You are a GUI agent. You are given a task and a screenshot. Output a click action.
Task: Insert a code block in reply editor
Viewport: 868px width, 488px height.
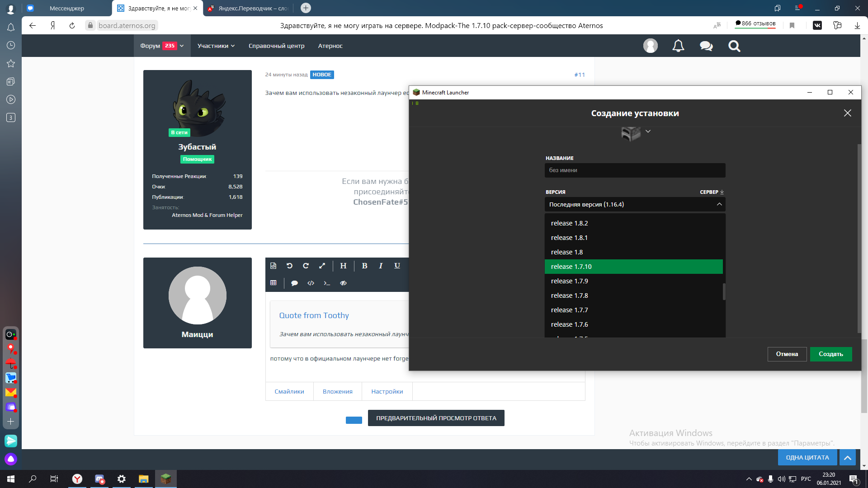(x=311, y=283)
